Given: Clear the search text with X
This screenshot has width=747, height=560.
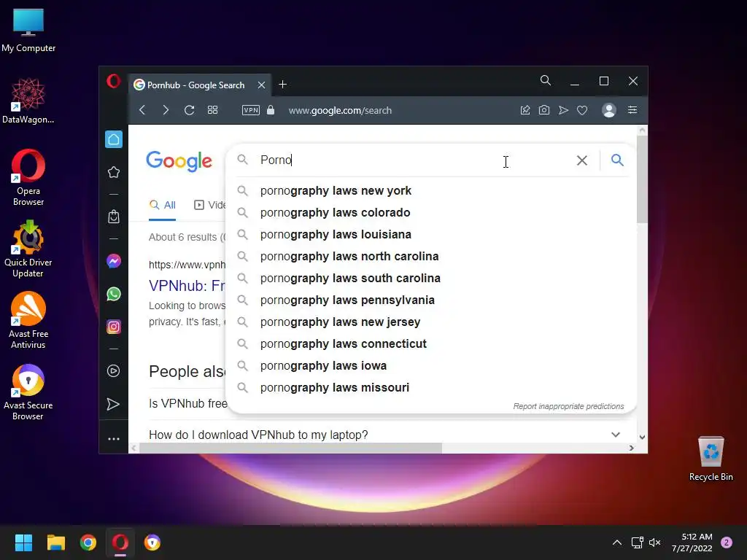Looking at the screenshot, I should pos(581,160).
